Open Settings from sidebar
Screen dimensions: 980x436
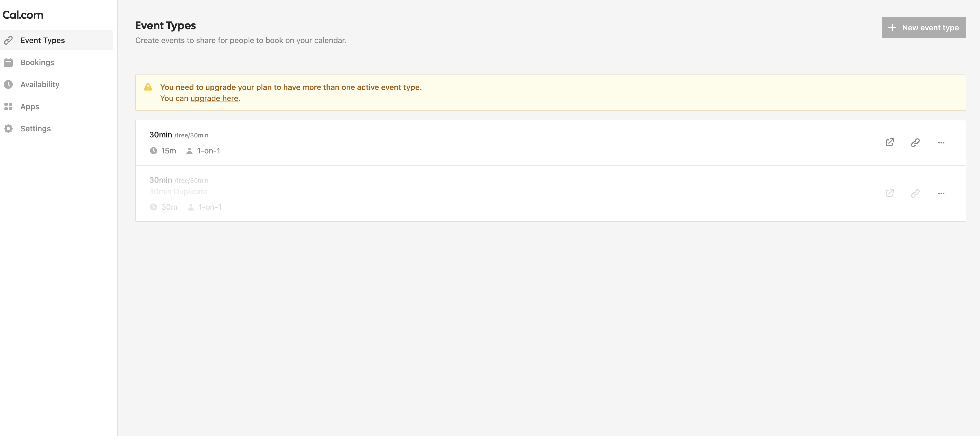[x=35, y=129]
